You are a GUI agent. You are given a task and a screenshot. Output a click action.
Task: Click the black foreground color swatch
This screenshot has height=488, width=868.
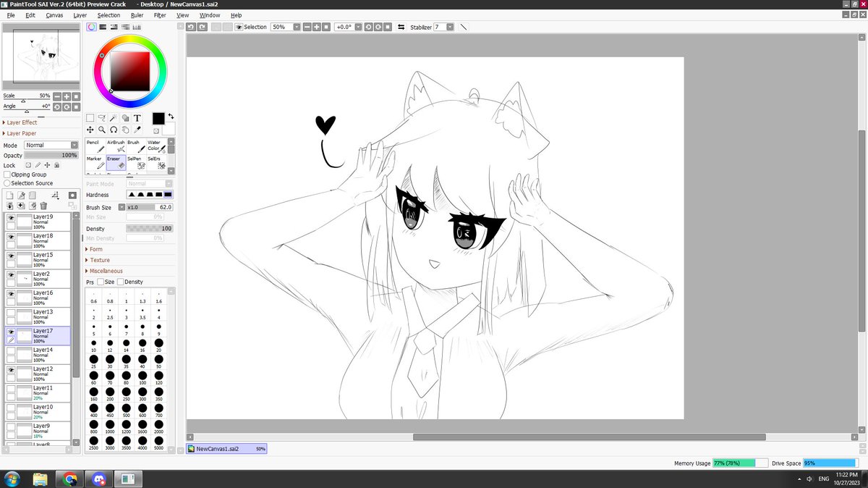pos(158,118)
